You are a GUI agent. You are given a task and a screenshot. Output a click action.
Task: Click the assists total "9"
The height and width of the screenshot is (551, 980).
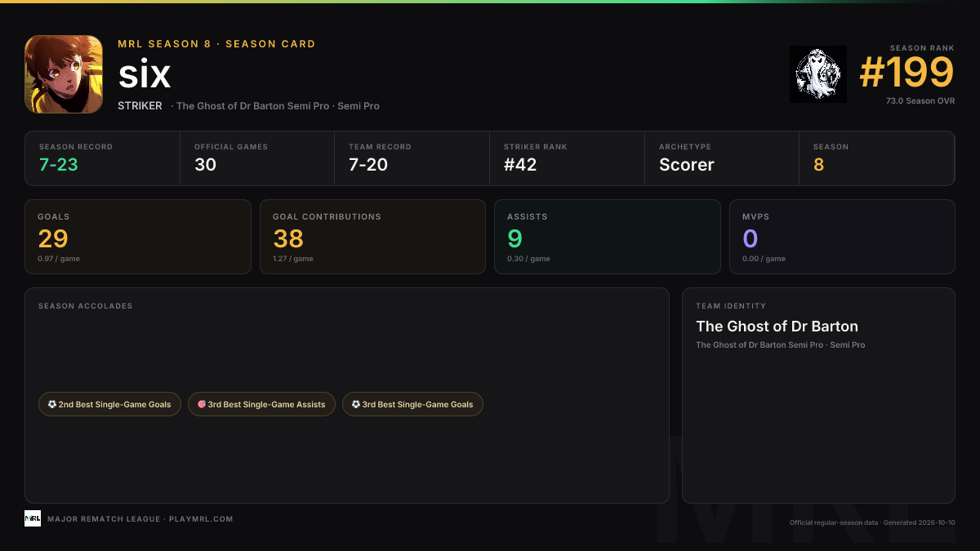514,238
